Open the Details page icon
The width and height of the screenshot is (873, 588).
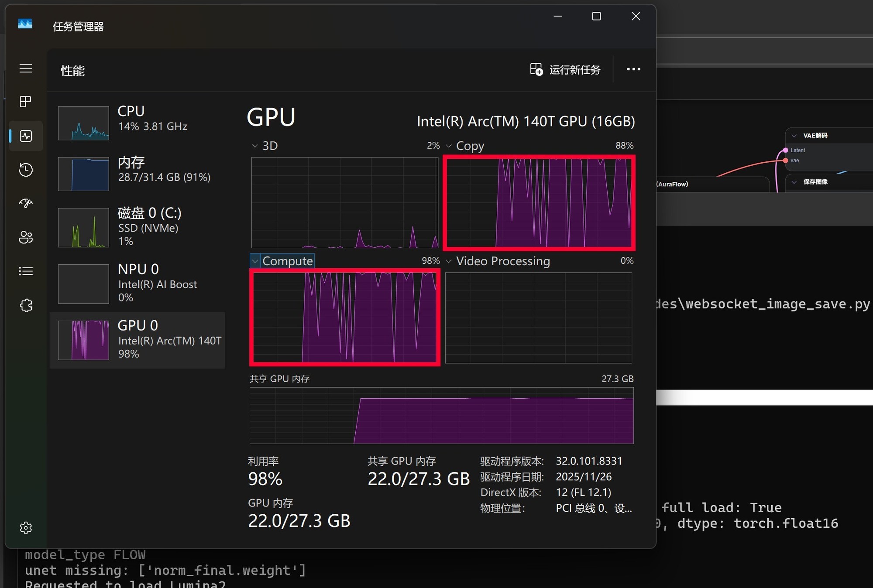pos(26,271)
